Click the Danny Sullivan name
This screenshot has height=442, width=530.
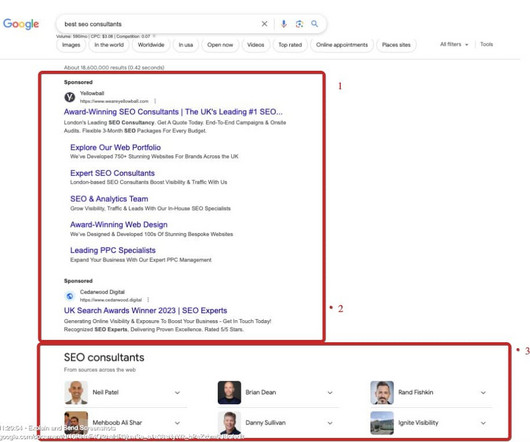pos(265,423)
